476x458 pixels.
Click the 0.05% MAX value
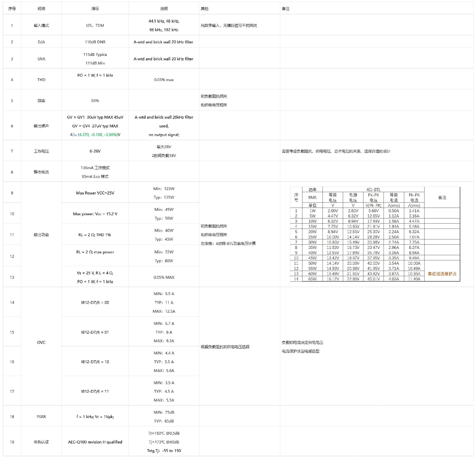coord(164,277)
